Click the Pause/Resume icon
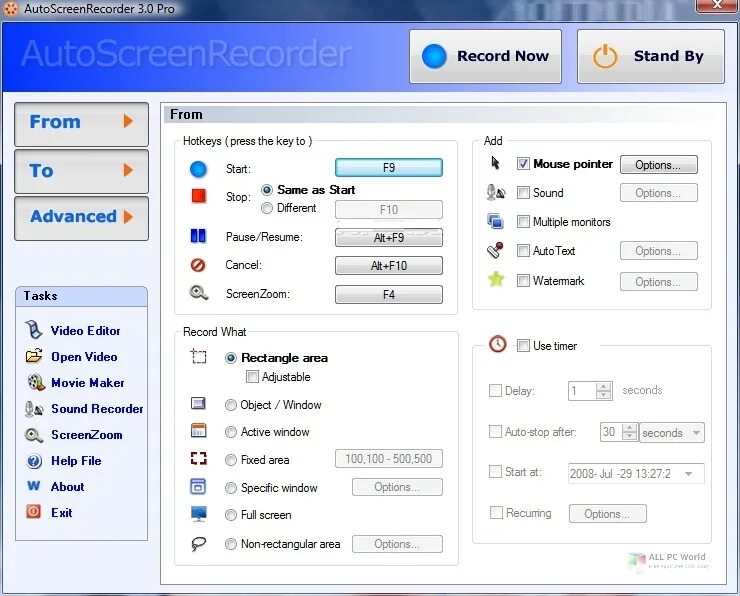 [198, 235]
